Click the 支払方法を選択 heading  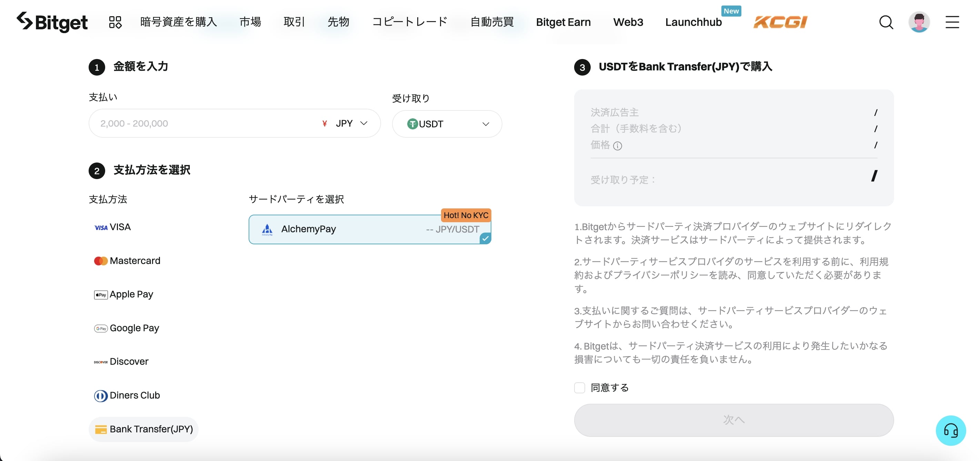152,170
